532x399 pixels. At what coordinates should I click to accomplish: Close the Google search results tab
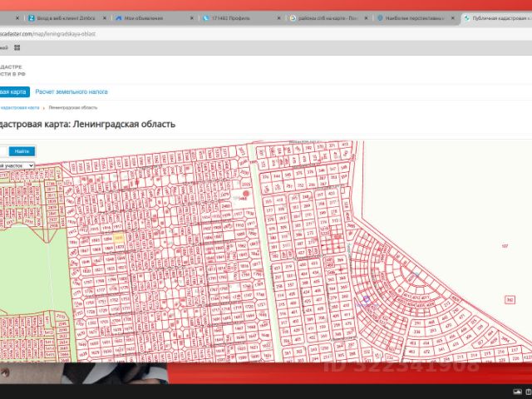(x=366, y=18)
